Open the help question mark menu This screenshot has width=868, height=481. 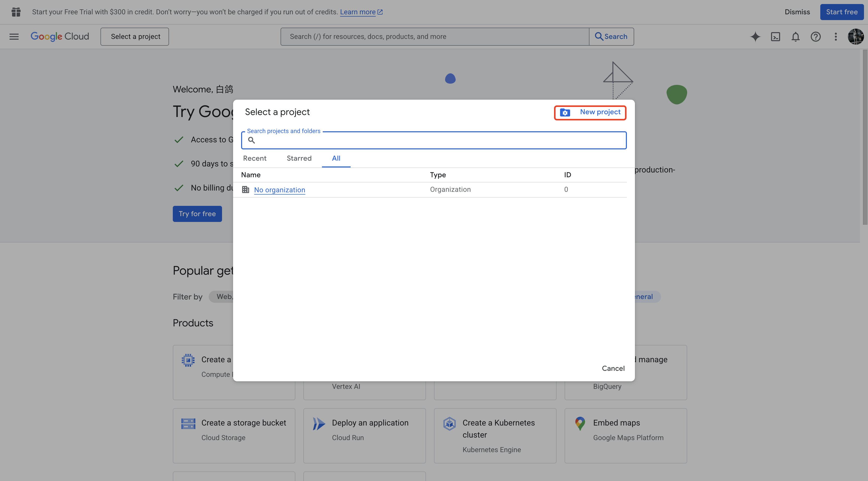click(816, 36)
